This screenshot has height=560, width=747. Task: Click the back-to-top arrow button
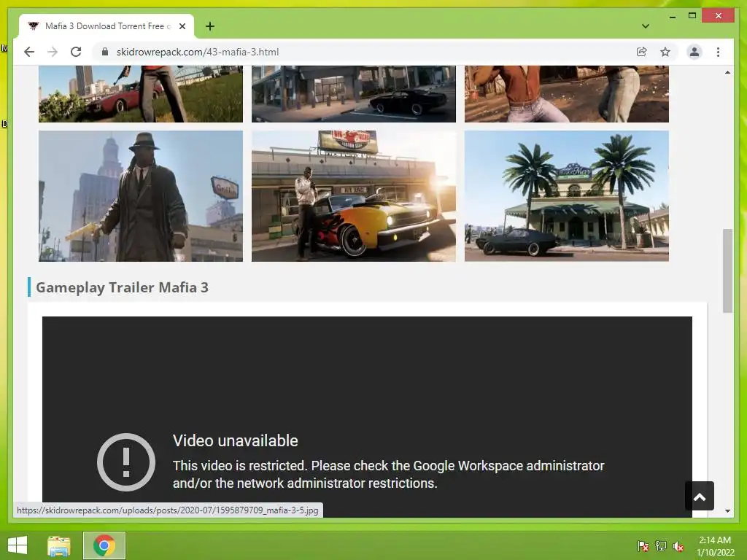point(700,496)
